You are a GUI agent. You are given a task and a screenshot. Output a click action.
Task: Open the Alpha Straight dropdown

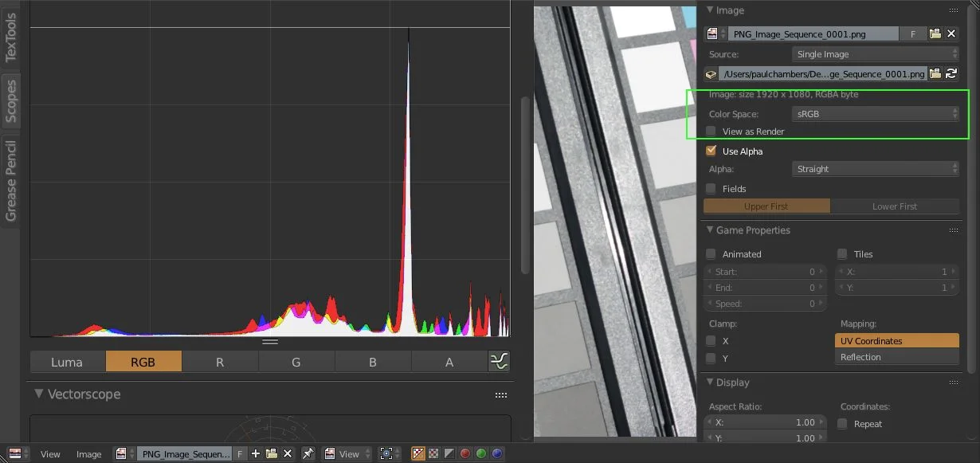coord(876,169)
